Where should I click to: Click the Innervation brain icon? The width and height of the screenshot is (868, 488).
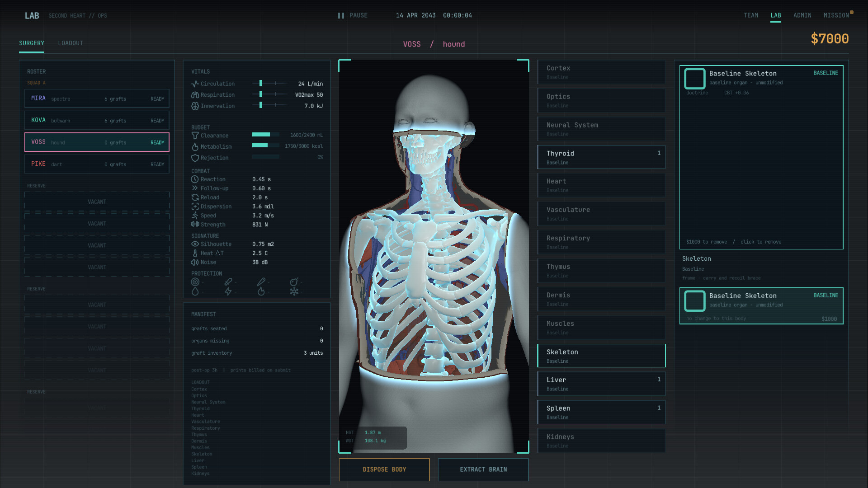pos(195,106)
